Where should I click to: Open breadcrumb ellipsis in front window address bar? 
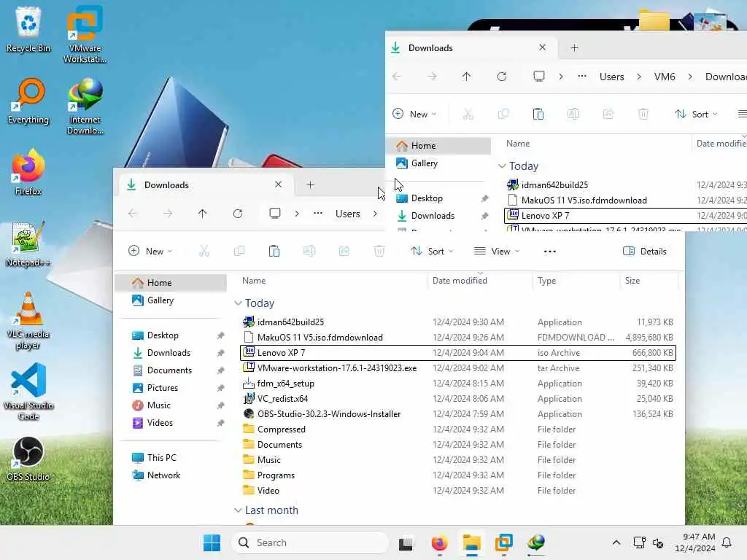(318, 214)
